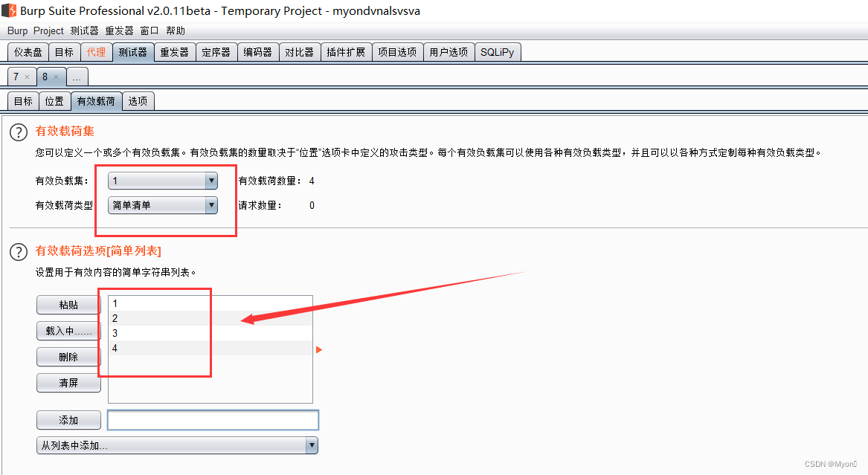Open the SQLiPy tab
This screenshot has width=868, height=475.
(497, 52)
